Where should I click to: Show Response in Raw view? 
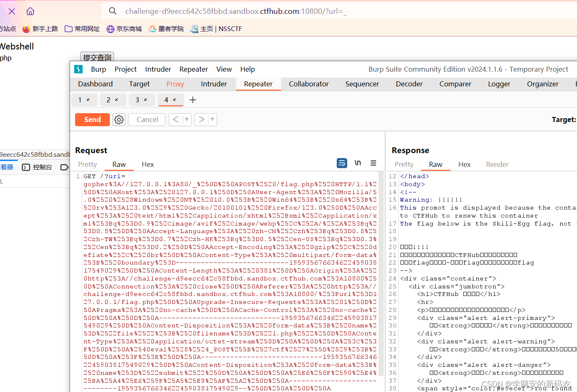click(x=436, y=164)
